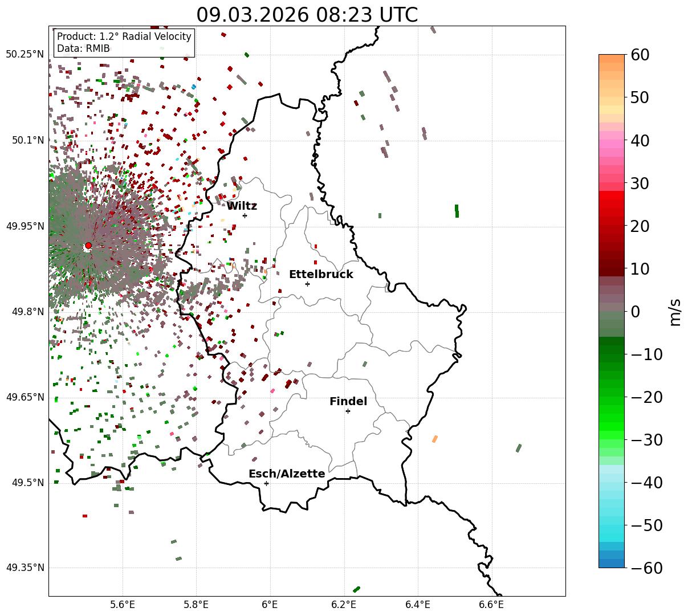688x616 pixels.
Task: Click the blue colorbar segment at −60 m/s
Action: pos(612,563)
